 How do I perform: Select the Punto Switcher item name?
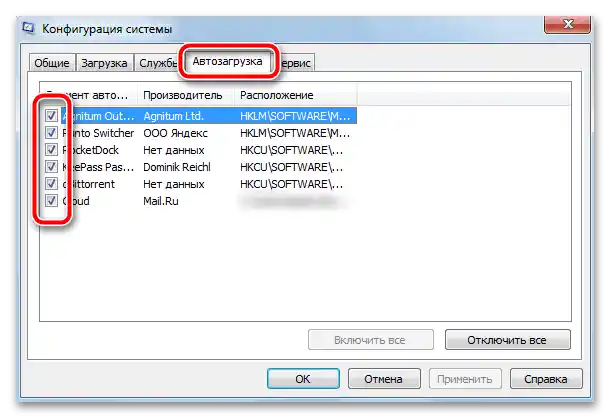tap(98, 133)
